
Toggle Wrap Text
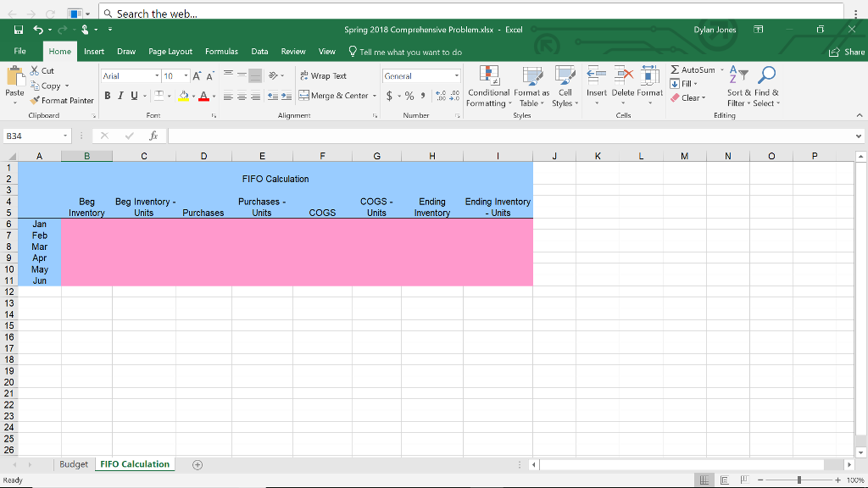click(323, 75)
